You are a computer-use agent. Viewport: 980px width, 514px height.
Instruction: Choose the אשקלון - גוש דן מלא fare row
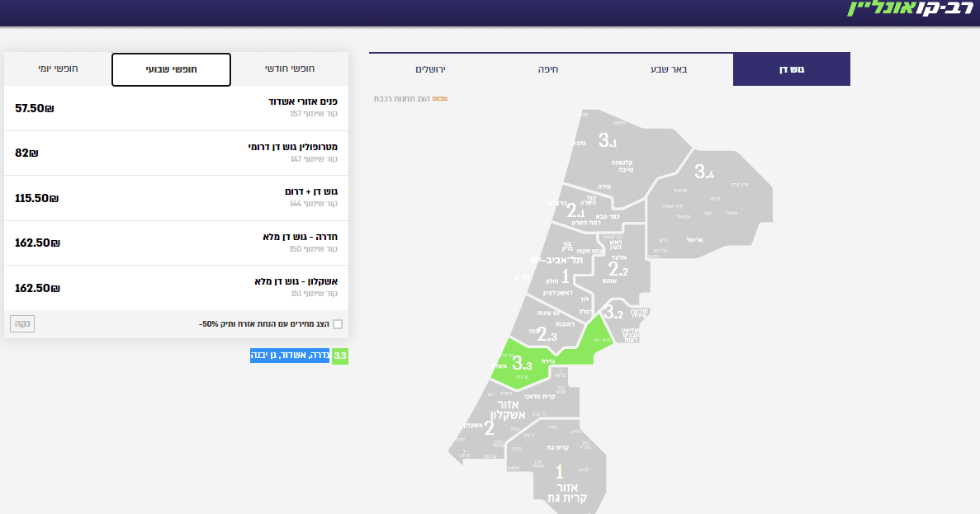(x=176, y=288)
